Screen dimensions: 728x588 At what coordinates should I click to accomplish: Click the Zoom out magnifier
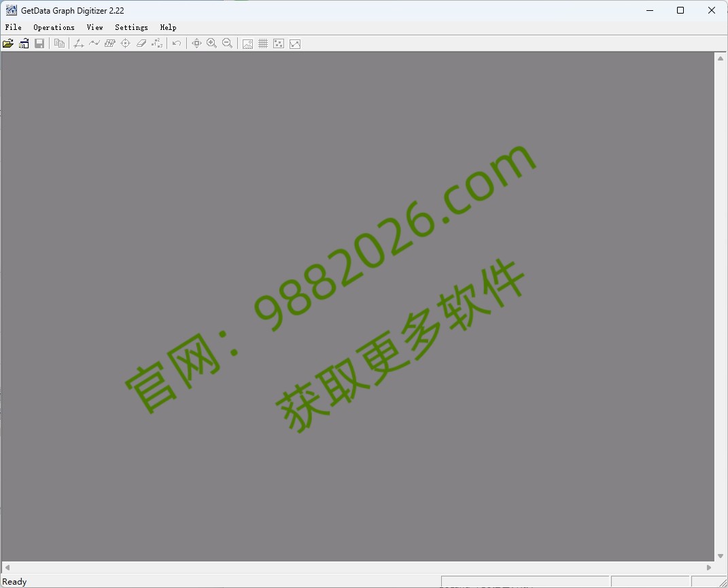[228, 44]
